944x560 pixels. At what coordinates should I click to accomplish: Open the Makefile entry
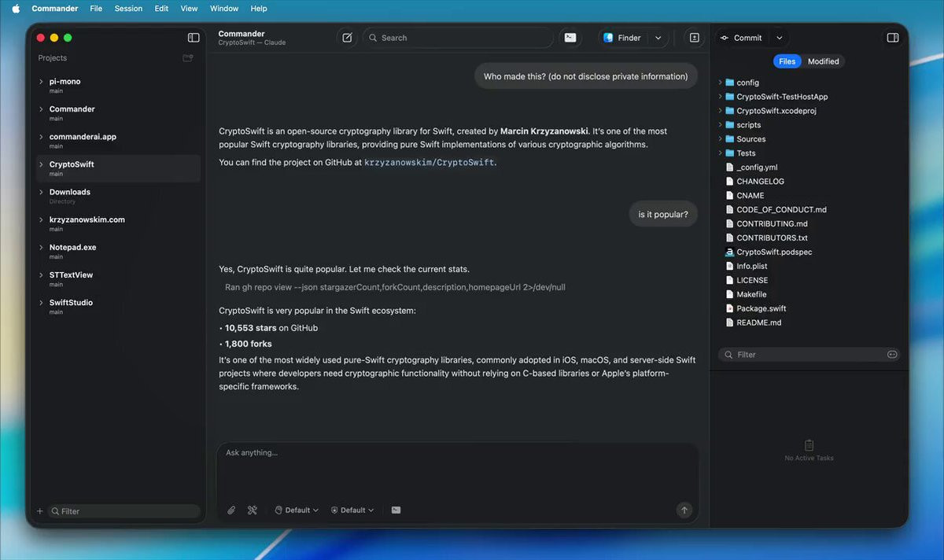[751, 294]
